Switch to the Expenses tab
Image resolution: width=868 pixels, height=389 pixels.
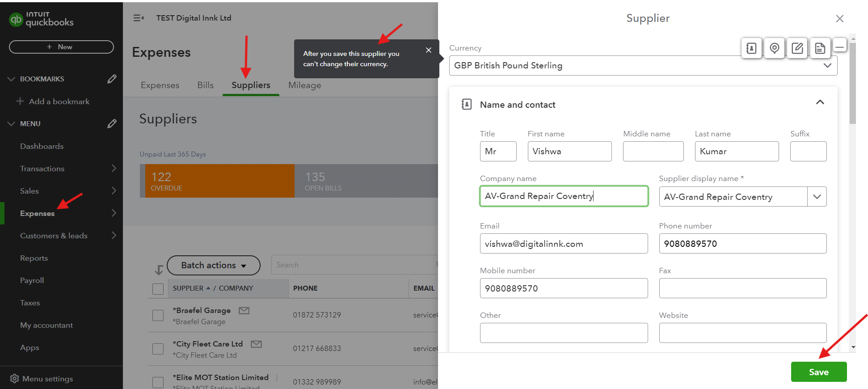pyautogui.click(x=160, y=85)
